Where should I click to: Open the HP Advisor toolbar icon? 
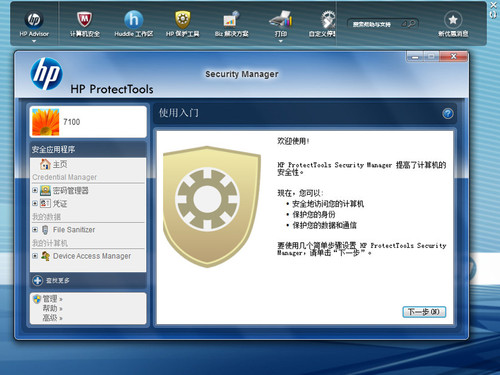(34, 20)
